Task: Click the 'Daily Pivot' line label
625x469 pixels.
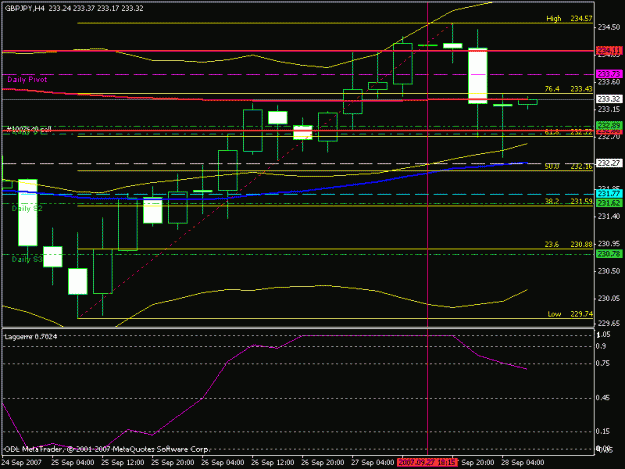Action: 27,80
